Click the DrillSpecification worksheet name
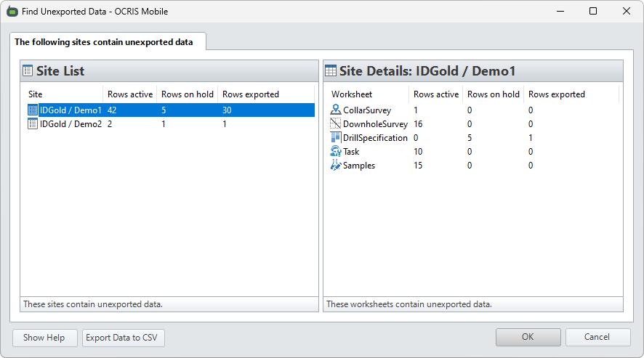Screen dimensions: 644x358 click(x=375, y=138)
